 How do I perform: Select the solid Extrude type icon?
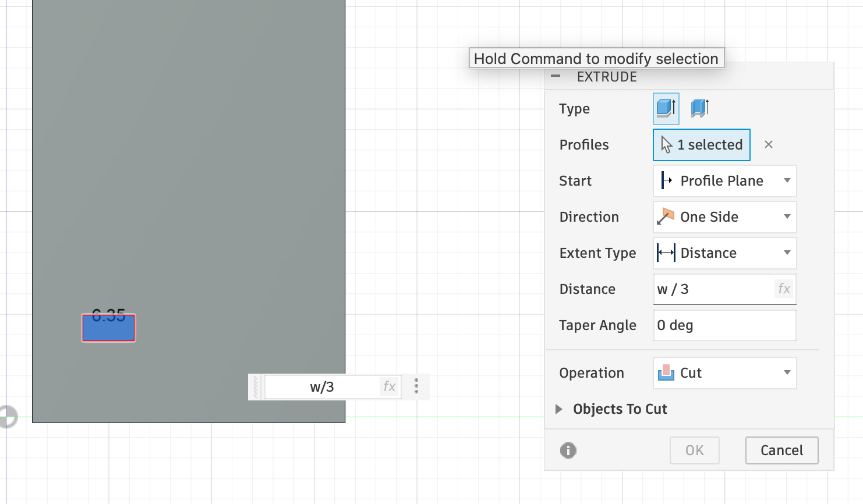666,108
